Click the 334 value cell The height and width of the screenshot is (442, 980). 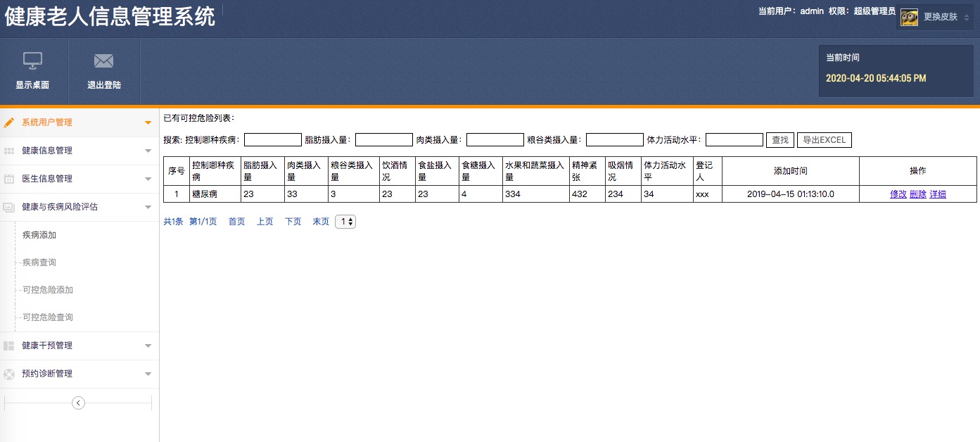pos(536,194)
